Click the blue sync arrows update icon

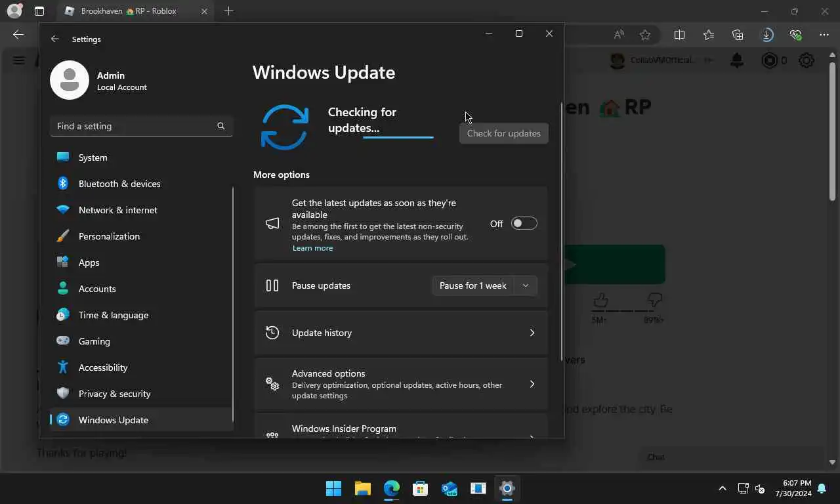[284, 127]
